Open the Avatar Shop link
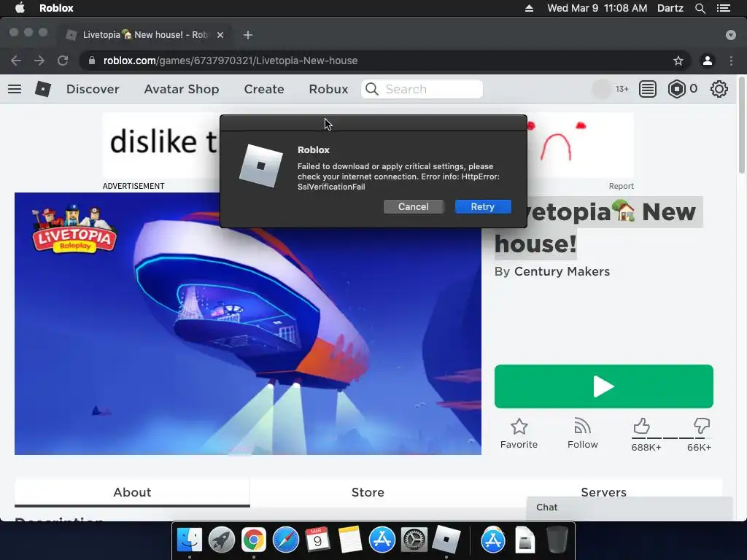 click(x=182, y=89)
